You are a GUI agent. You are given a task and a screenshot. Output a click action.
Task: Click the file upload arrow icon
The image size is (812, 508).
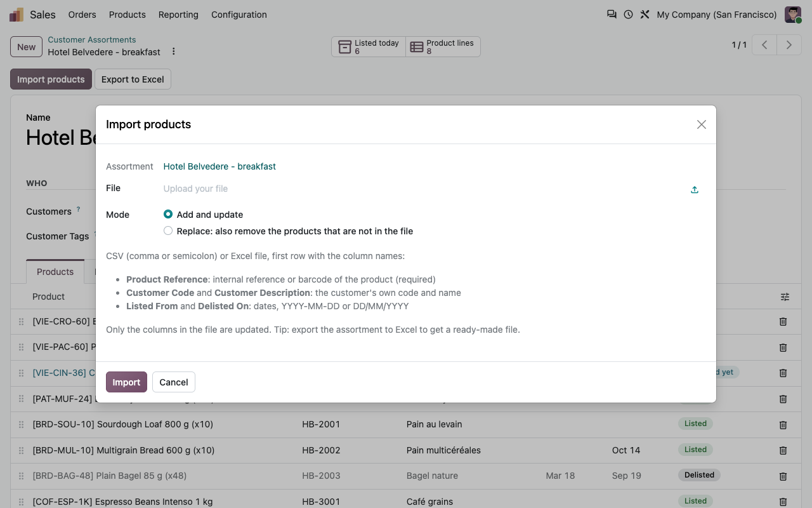(695, 189)
